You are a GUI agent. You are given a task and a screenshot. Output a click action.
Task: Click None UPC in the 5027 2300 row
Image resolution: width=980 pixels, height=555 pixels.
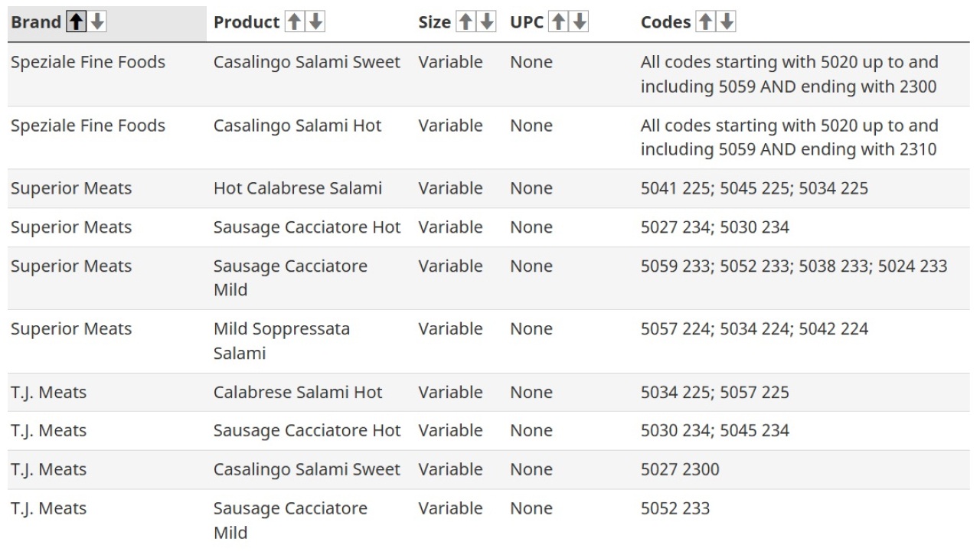pos(531,470)
